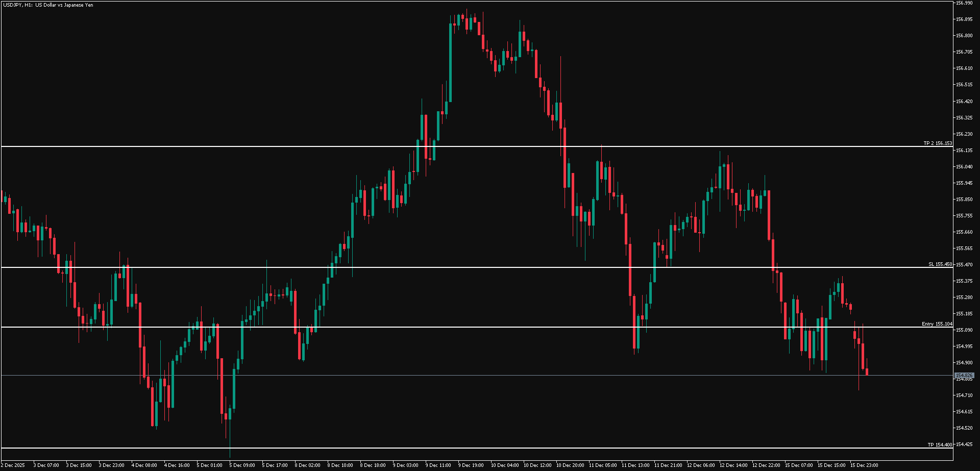Click the 155.660 value on price axis
Viewport: 980px width, 471px height.
[964, 232]
